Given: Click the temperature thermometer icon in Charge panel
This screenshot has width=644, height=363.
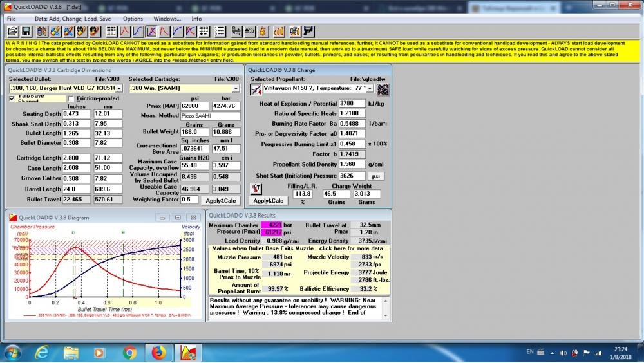Looking at the screenshot, I should pos(256,189).
